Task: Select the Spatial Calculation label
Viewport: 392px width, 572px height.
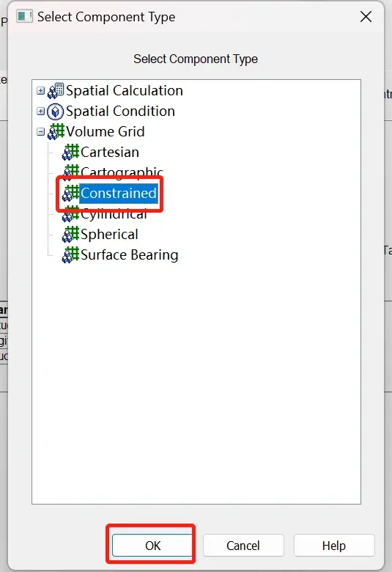Action: click(125, 91)
